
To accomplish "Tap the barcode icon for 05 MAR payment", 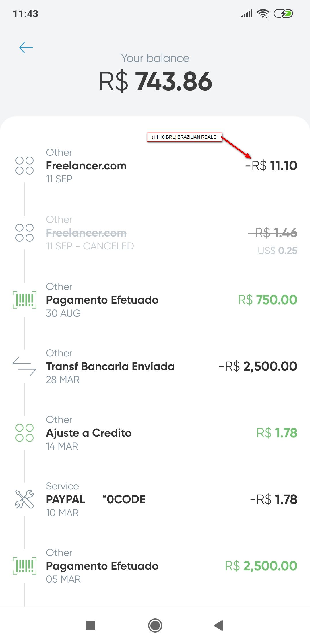I will point(25,566).
